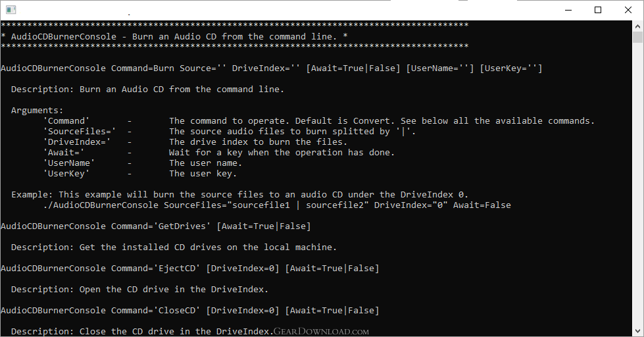Click the scrollbar up arrow

point(637,26)
